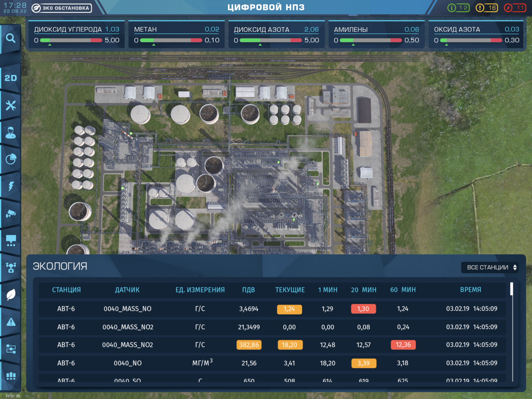The height and width of the screenshot is (399, 532).
Task: Sort table by ДАТЧИК column header
Action: tap(127, 290)
